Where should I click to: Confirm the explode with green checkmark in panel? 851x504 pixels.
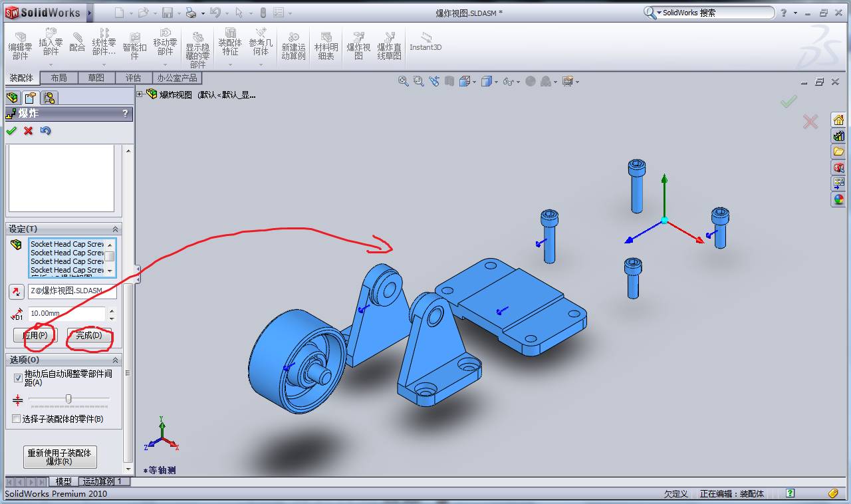click(x=11, y=130)
